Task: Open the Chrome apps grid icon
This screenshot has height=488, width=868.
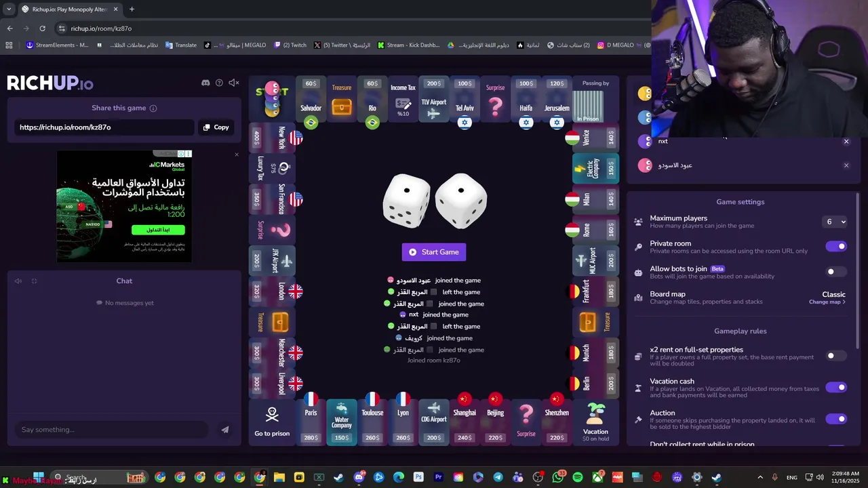Action: [9, 45]
